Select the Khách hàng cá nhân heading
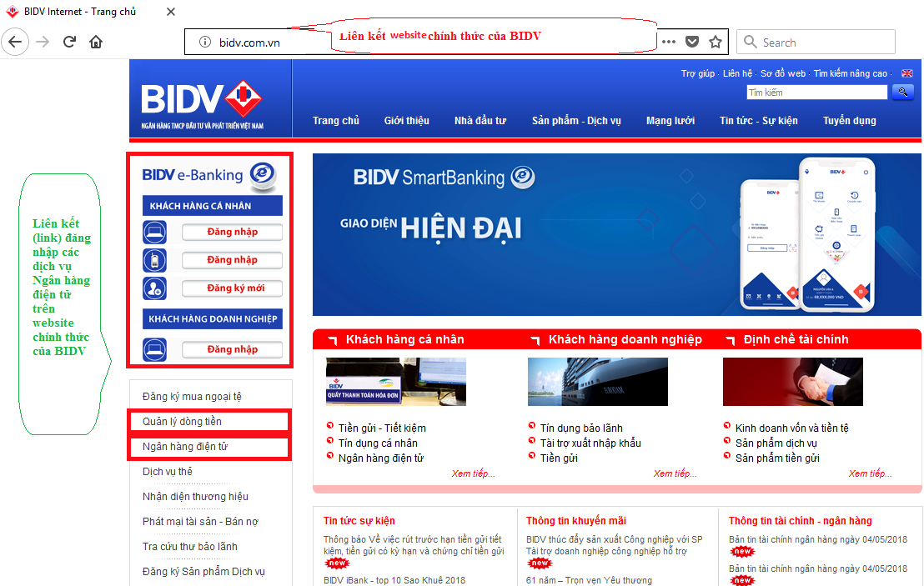Viewport: 924px width, 586px height. pos(404,339)
